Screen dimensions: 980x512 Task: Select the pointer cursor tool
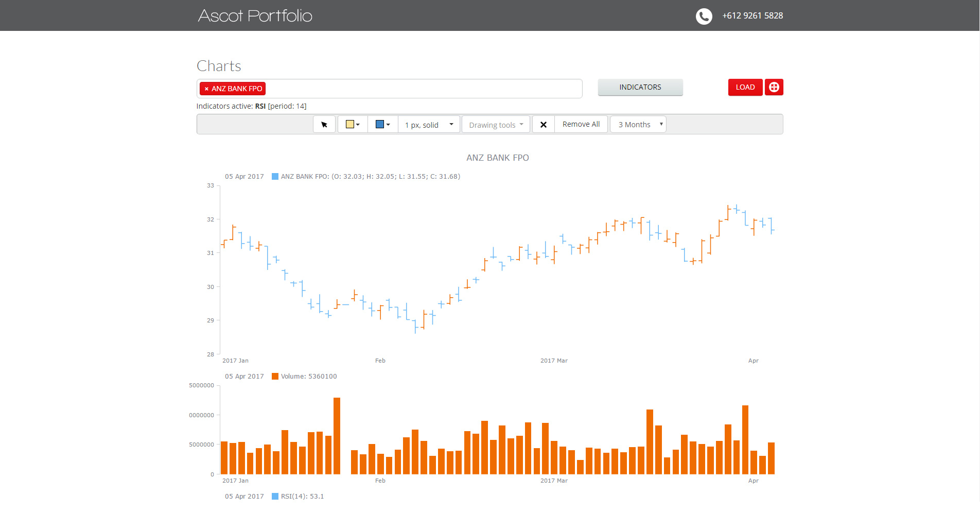click(x=324, y=125)
